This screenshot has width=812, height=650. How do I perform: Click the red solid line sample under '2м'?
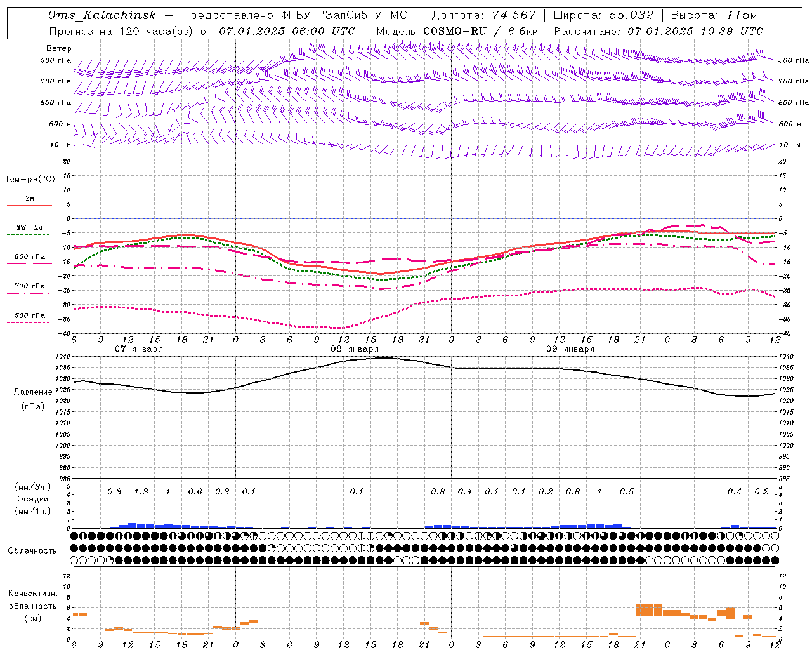[x=29, y=205]
